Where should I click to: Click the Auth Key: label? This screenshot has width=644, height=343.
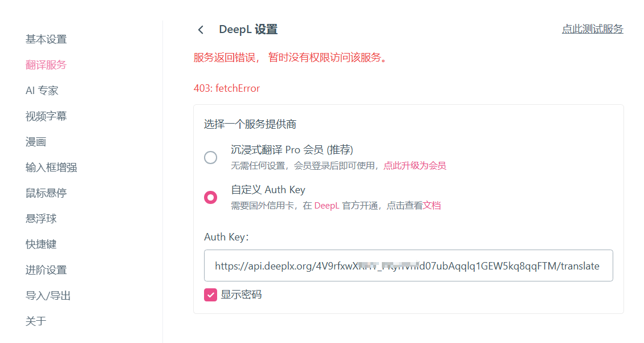pyautogui.click(x=226, y=237)
